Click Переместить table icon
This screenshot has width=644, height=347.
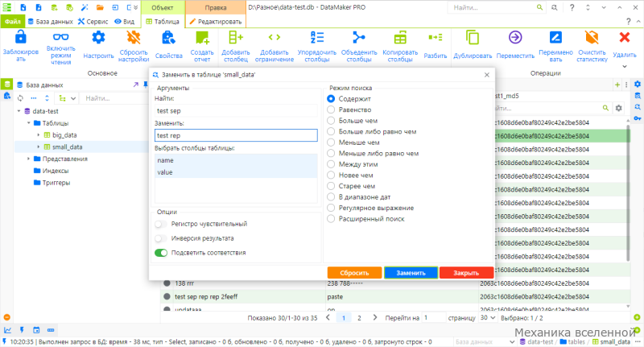click(x=515, y=37)
